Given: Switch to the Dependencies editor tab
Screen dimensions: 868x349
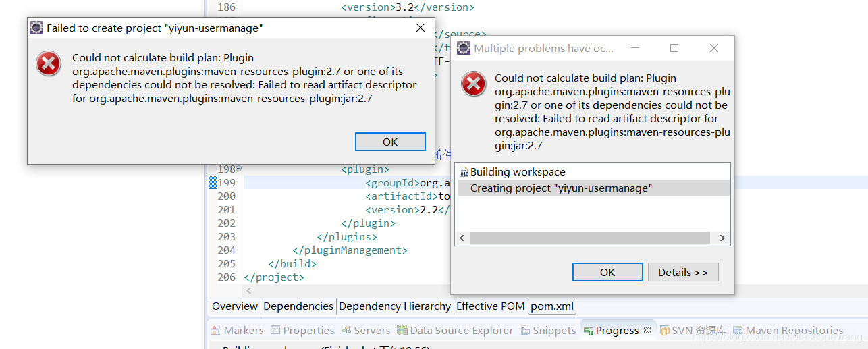Looking at the screenshot, I should tap(298, 306).
